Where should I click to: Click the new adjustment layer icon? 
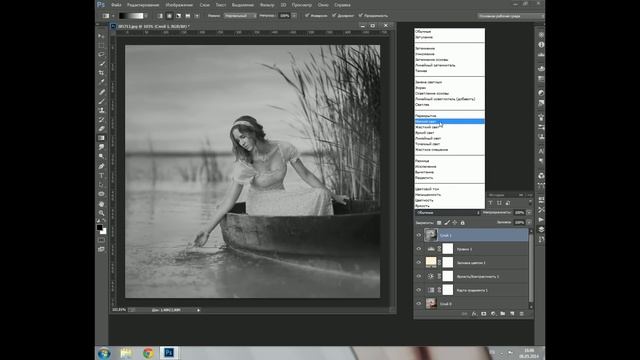pos(493,314)
